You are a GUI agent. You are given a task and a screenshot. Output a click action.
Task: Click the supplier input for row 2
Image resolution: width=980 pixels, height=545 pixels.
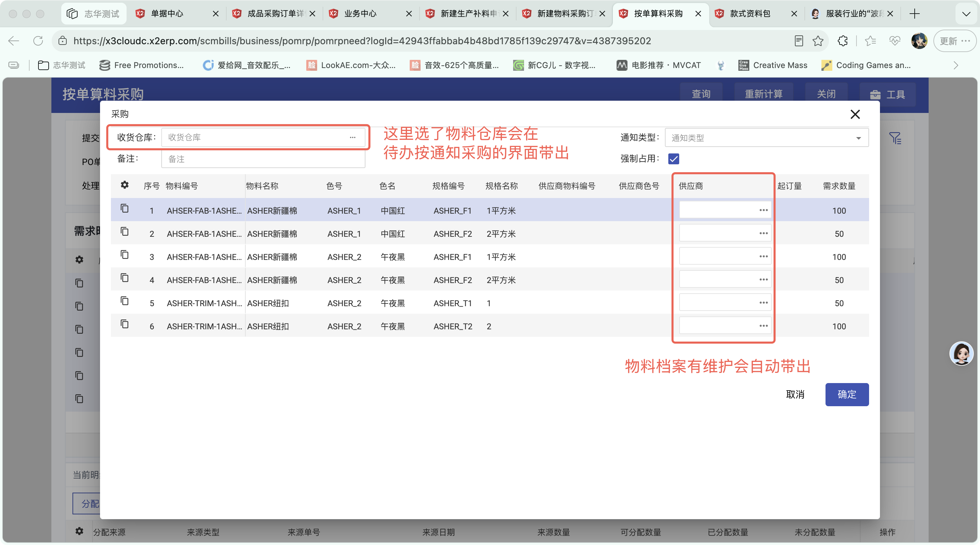[x=725, y=233]
